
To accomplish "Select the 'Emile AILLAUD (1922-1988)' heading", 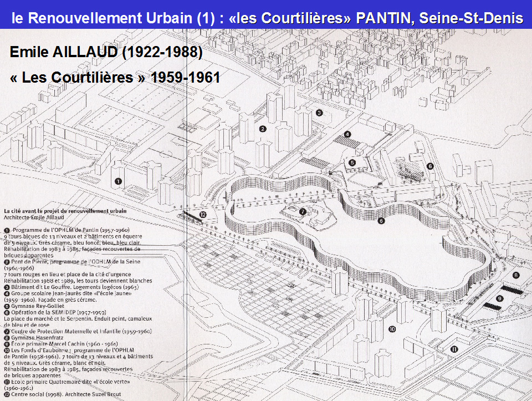I will (106, 53).
